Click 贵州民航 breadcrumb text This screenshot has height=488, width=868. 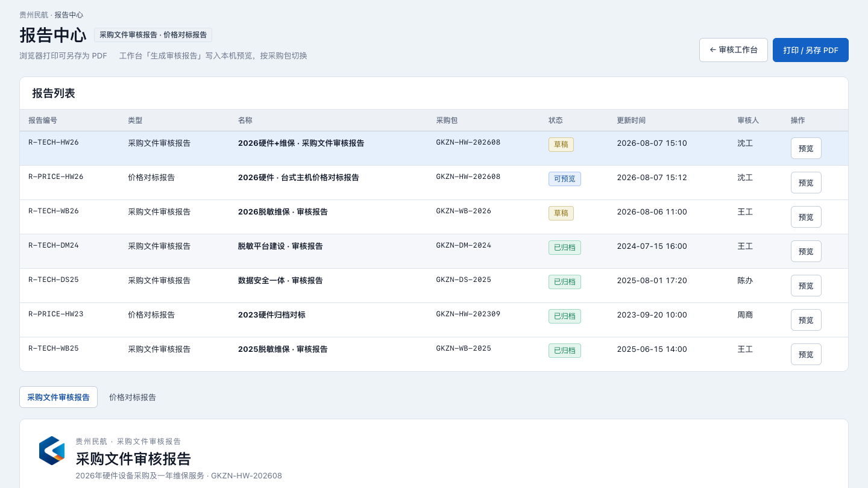click(x=34, y=15)
